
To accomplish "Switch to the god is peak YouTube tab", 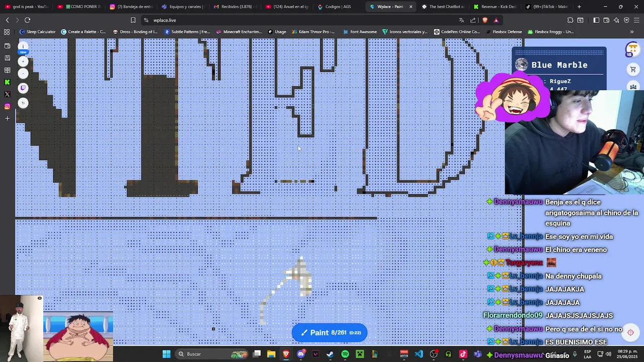I will 27,7.
